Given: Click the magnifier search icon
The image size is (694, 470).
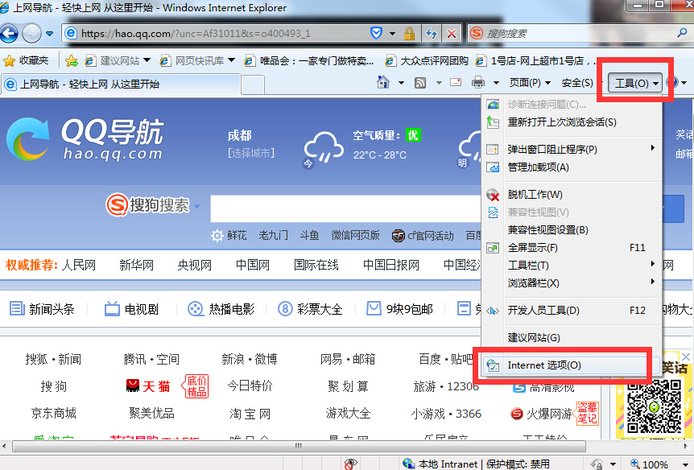Looking at the screenshot, I should (x=682, y=33).
